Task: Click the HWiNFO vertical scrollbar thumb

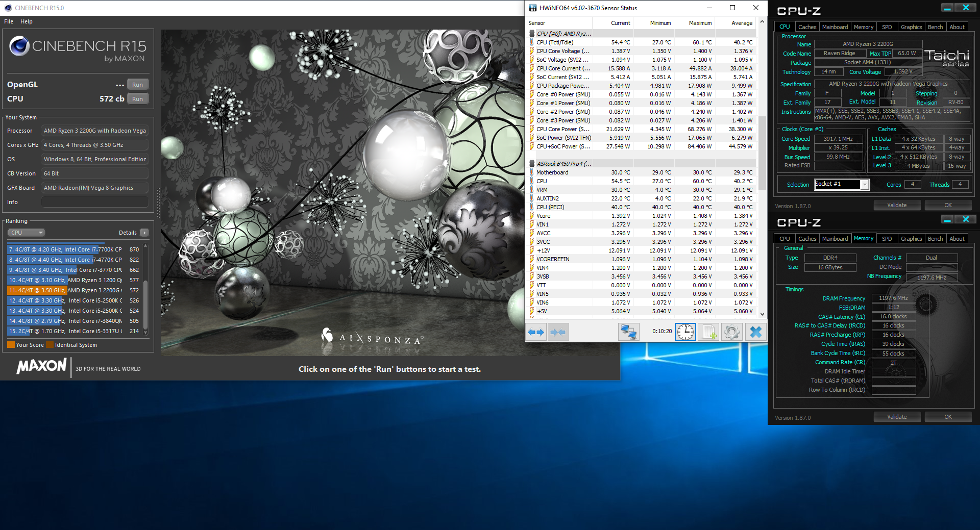Action: click(762, 153)
